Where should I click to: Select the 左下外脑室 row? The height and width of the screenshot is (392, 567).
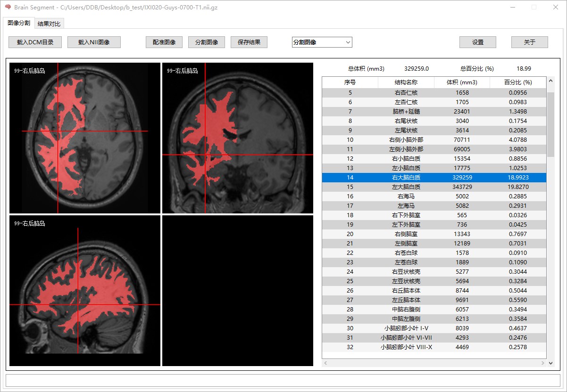pos(434,225)
